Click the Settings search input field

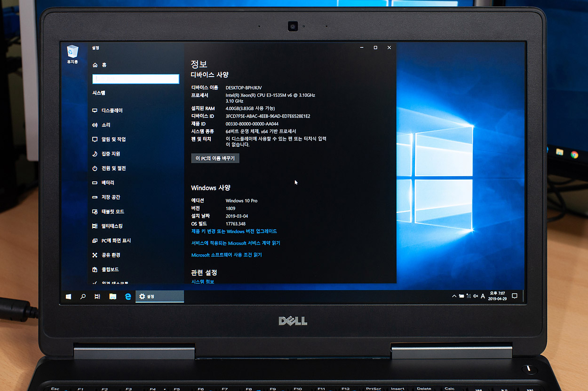pos(136,79)
